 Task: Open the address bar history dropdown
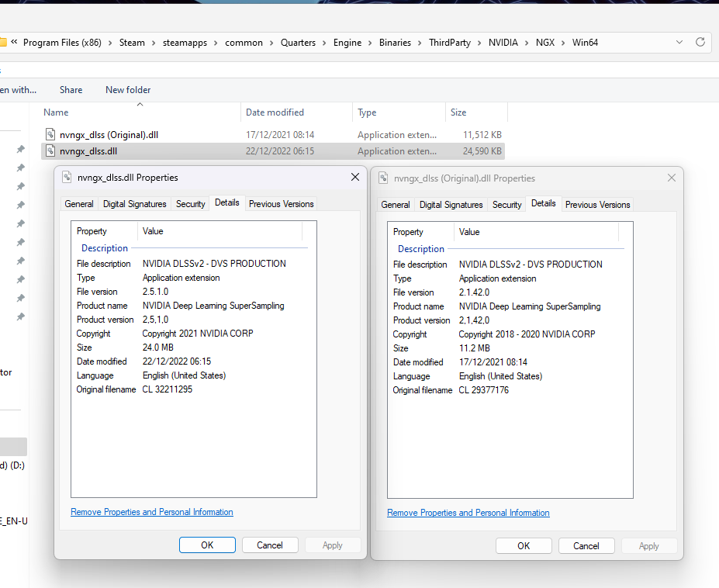tap(679, 42)
